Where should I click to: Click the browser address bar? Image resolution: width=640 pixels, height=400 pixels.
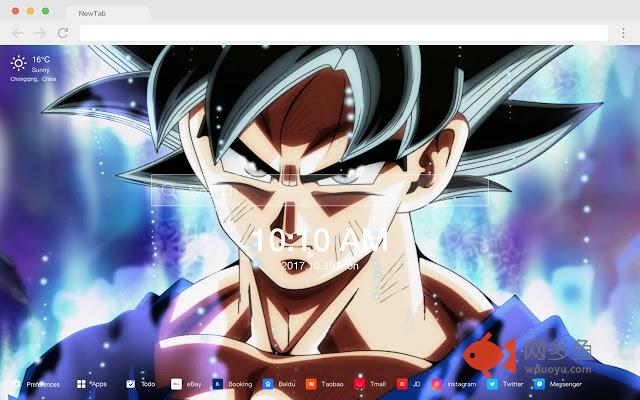pyautogui.click(x=344, y=33)
